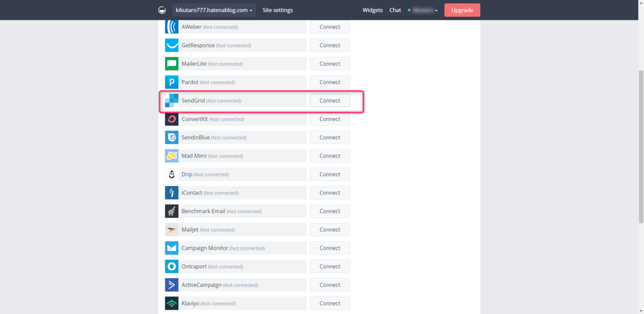Click the app logo in the header

click(162, 10)
